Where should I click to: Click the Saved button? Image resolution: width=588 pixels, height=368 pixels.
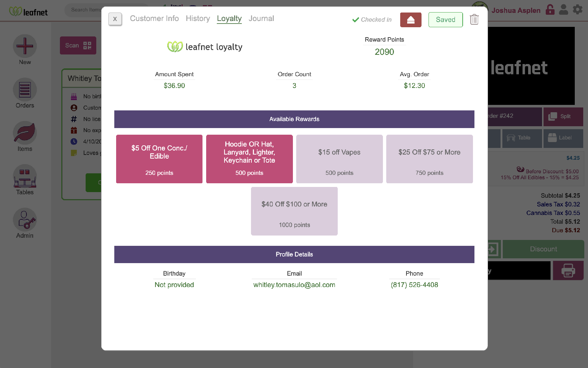[445, 20]
